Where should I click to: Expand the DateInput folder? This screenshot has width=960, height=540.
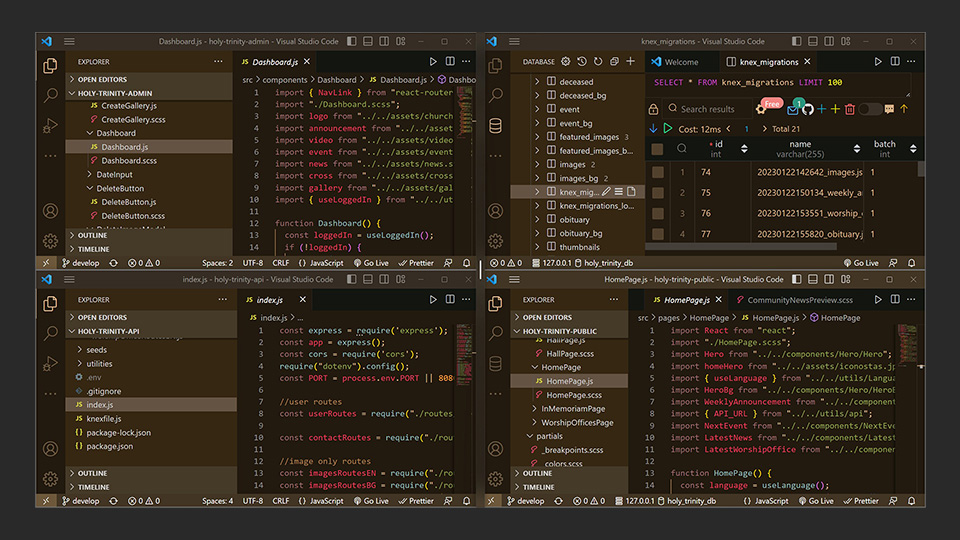point(114,174)
